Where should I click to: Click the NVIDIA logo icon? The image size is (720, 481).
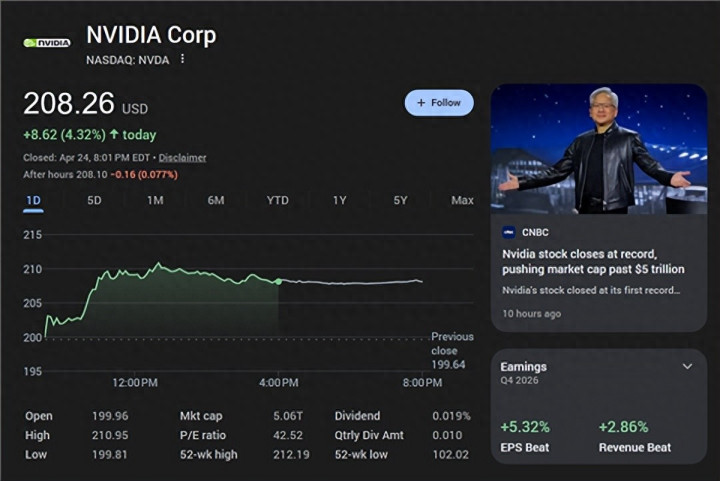coord(47,43)
